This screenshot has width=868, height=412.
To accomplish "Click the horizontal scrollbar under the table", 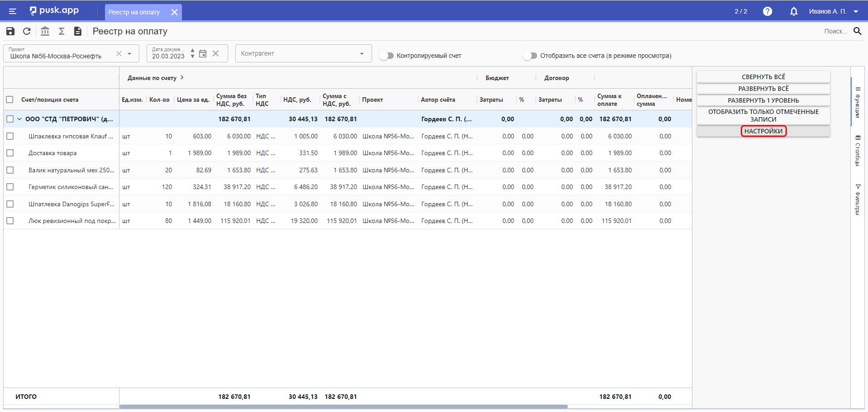I will 343,407.
